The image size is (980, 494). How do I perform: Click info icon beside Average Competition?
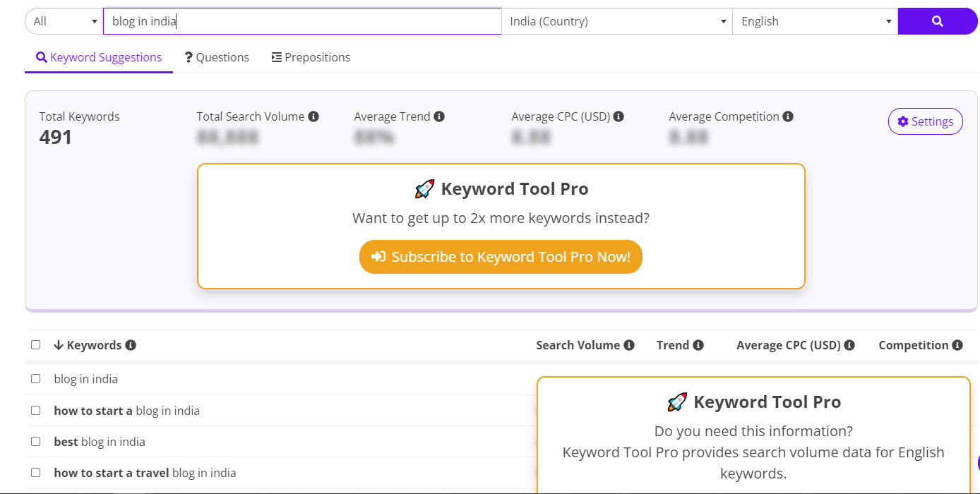pos(788,116)
